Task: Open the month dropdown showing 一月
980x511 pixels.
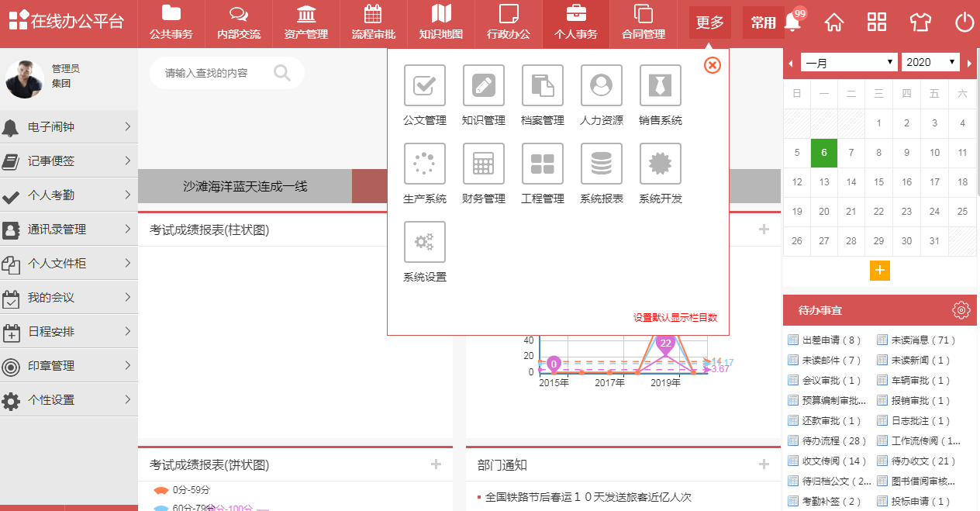Action: tap(848, 62)
